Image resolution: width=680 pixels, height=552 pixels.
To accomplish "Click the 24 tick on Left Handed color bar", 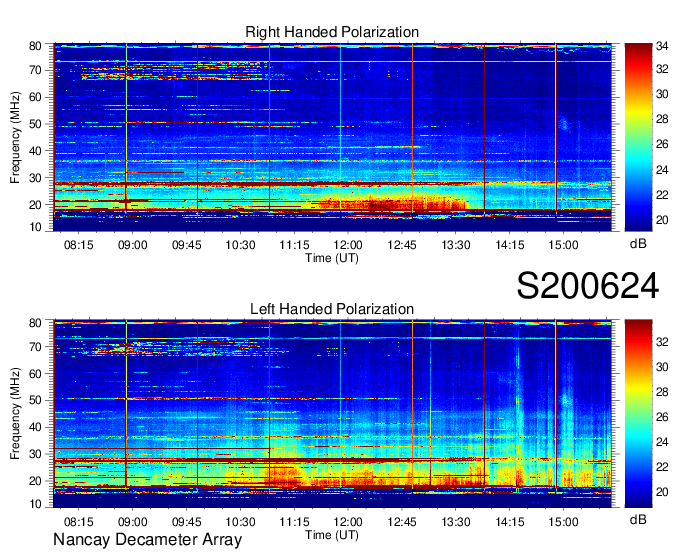I will [x=662, y=442].
